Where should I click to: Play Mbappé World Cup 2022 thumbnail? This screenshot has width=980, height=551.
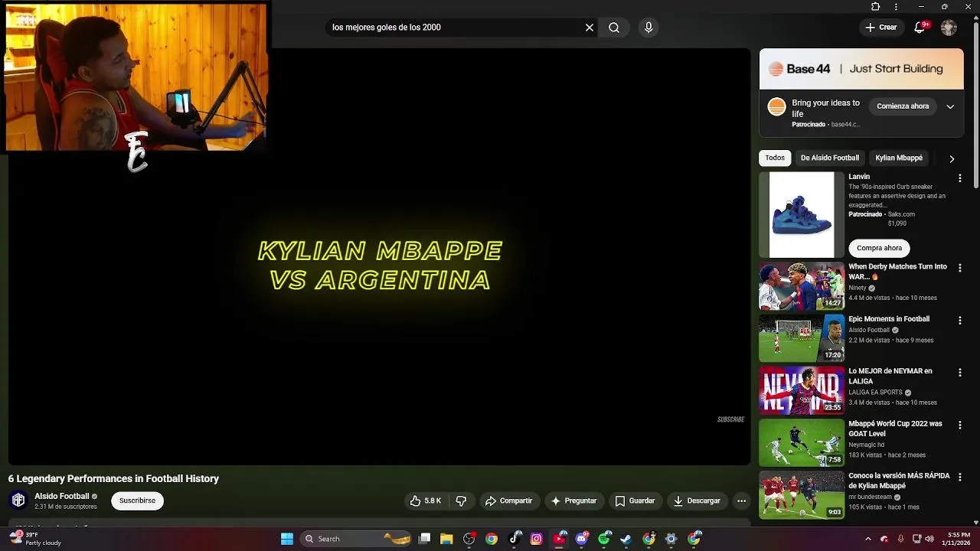802,442
